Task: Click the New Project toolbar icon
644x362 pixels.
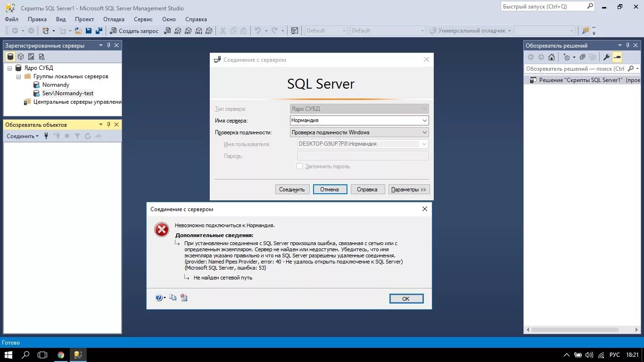Action: 46,31
